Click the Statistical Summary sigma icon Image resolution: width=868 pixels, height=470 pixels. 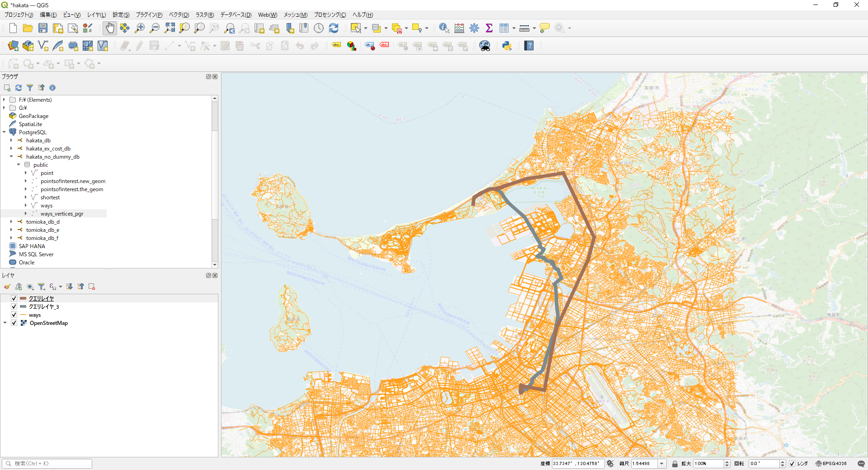489,28
